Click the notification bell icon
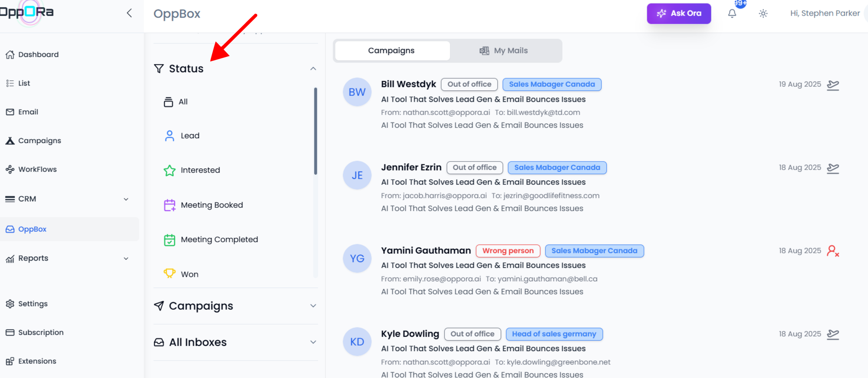Screen dimensions: 868x378 tap(732, 13)
